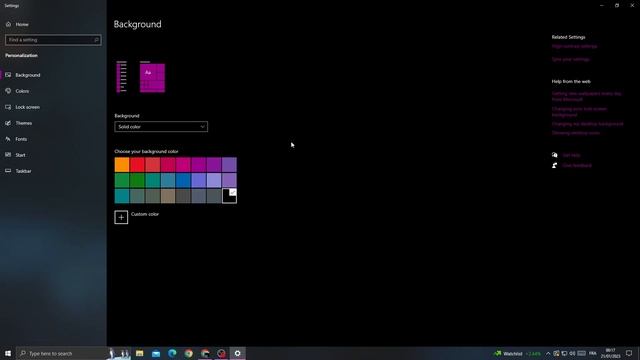Open Getting new wallpapers every day link
The width and height of the screenshot is (640, 360).
click(x=587, y=96)
